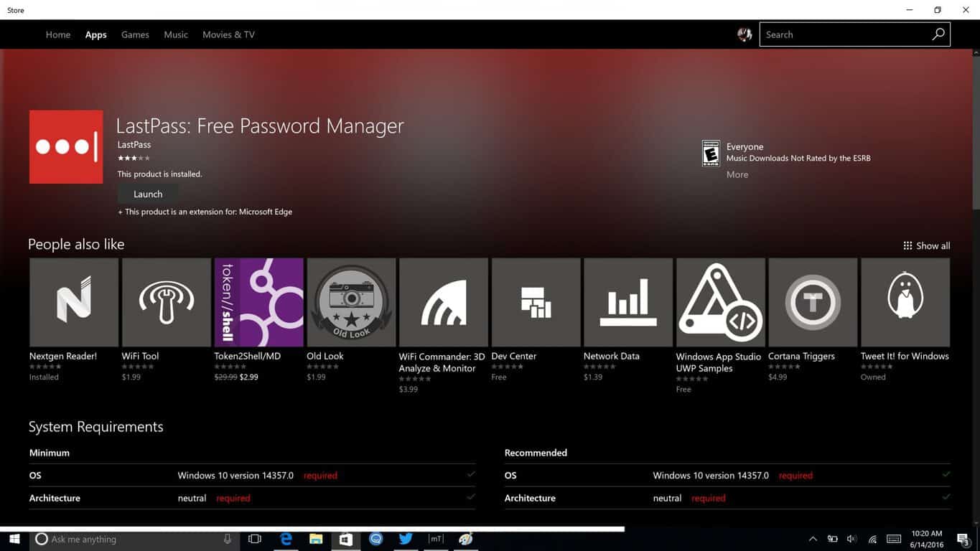Click the LastPass publisher name

[x=134, y=145]
